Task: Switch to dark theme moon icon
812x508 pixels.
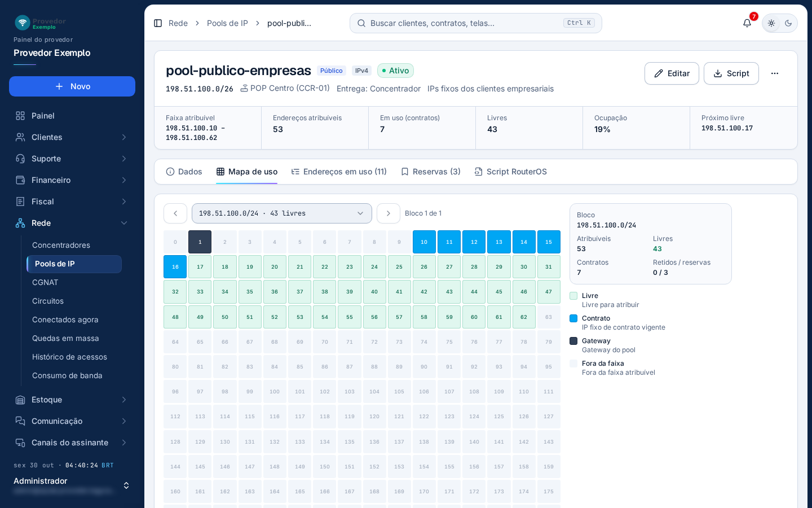Action: point(788,23)
